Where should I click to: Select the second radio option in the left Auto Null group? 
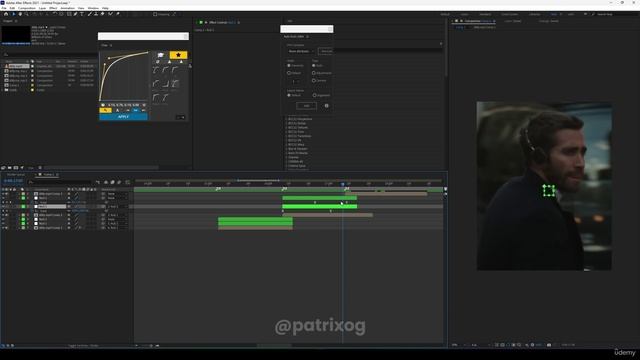(289, 73)
